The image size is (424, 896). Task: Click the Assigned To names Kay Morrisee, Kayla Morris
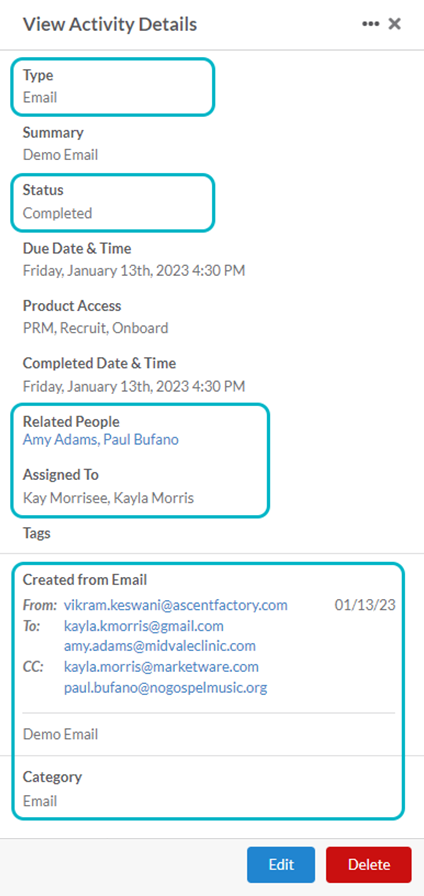[x=108, y=498]
